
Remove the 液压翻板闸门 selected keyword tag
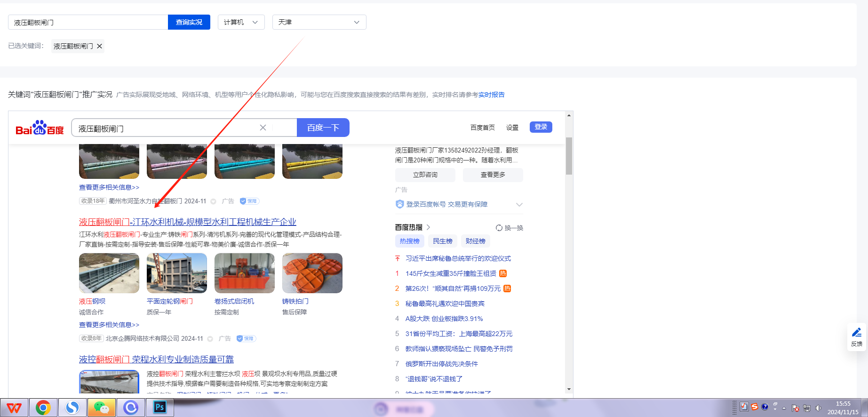click(99, 46)
